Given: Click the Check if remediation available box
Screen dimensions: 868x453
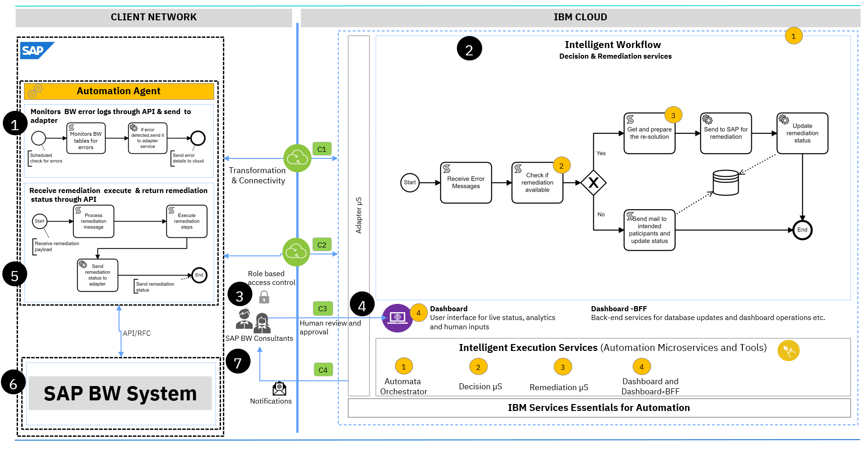Looking at the screenshot, I should (537, 183).
